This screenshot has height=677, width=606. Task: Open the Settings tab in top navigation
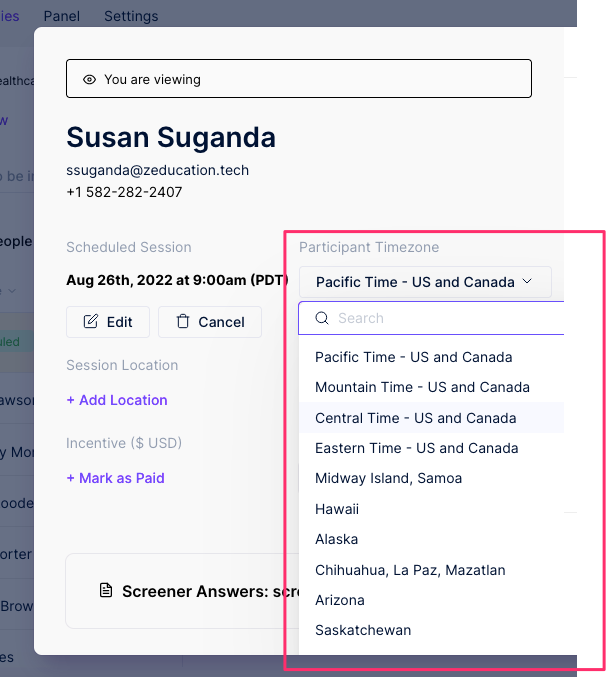[131, 16]
